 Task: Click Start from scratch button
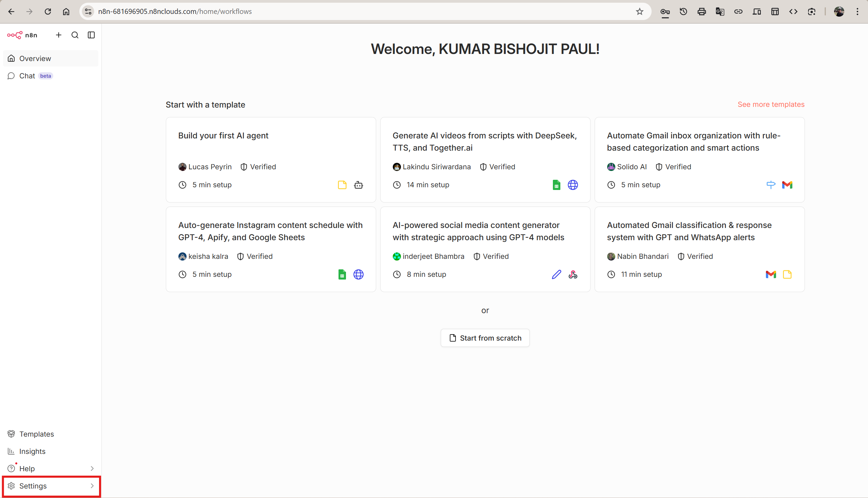[485, 338]
